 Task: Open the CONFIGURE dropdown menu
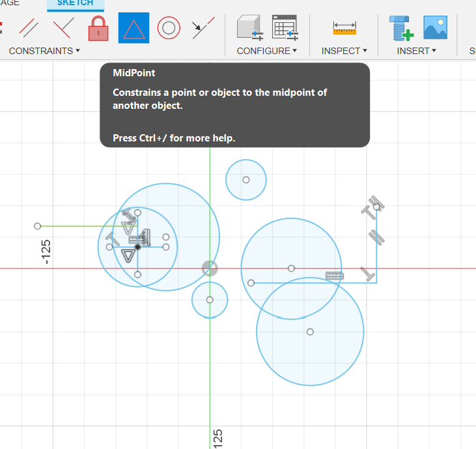click(266, 51)
